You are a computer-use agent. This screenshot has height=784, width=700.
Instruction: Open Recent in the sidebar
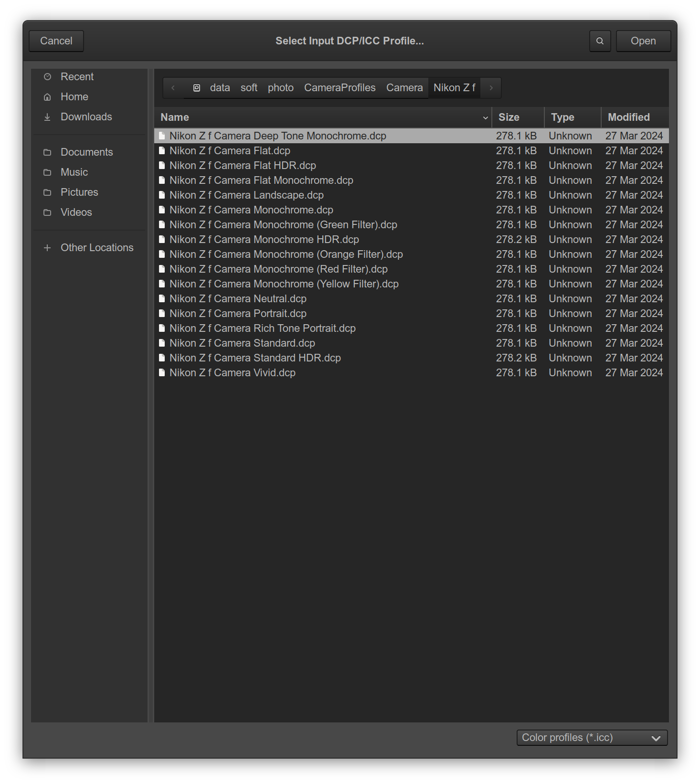coord(77,77)
